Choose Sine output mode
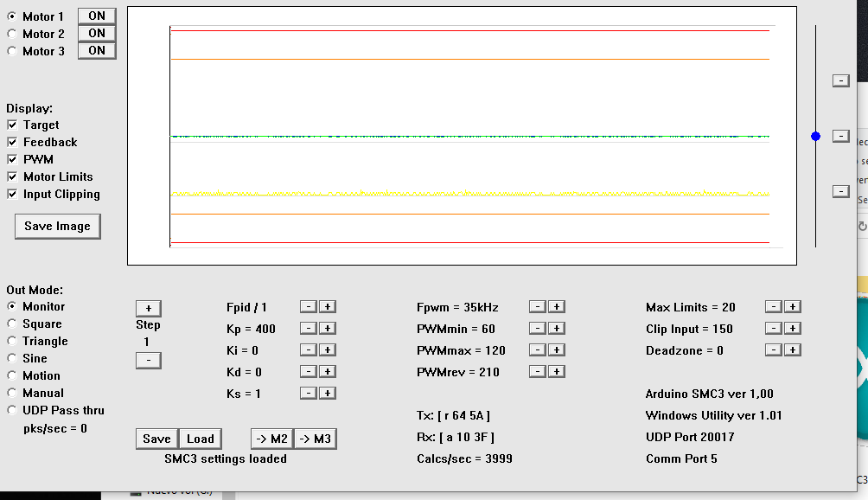This screenshot has width=868, height=500. pyautogui.click(x=12, y=358)
